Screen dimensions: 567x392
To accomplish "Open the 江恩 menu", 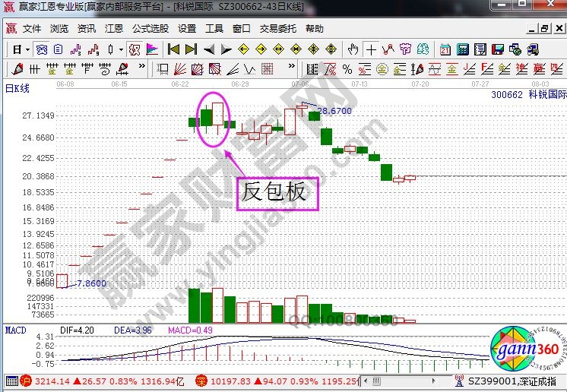I will tap(114, 29).
